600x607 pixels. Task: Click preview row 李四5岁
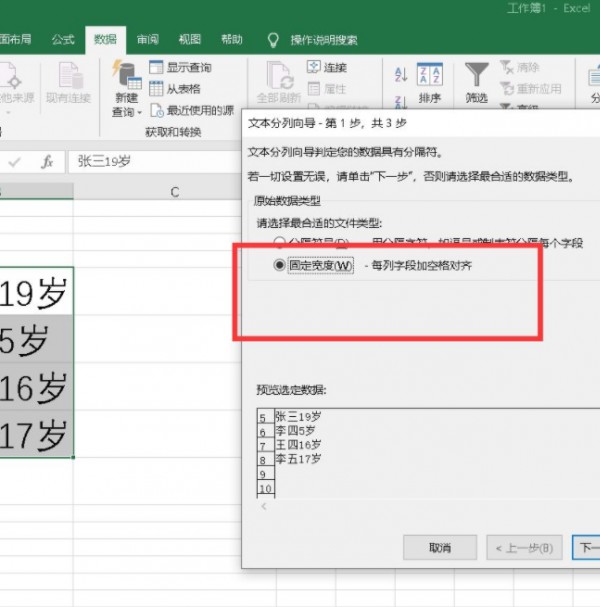tap(295, 430)
